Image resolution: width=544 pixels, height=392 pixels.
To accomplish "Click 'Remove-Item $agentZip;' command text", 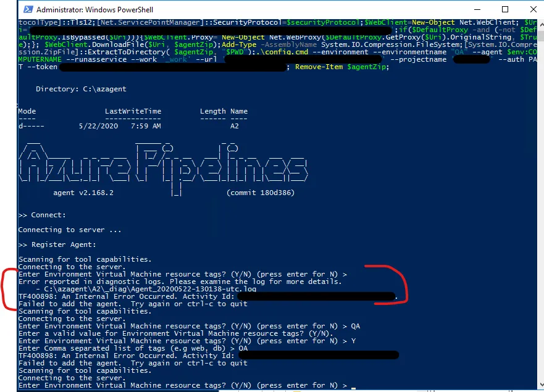I will tap(342, 67).
